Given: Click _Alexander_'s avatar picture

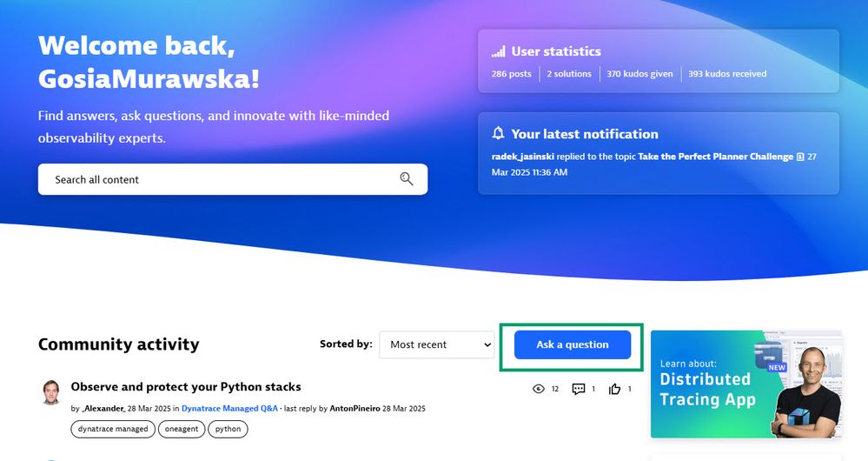Looking at the screenshot, I should pos(51,392).
